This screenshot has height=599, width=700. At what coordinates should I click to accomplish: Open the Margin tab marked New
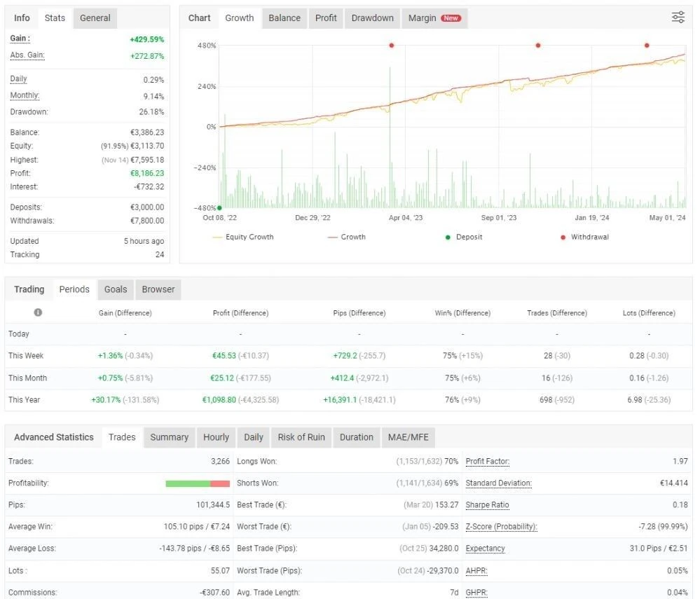[x=435, y=18]
